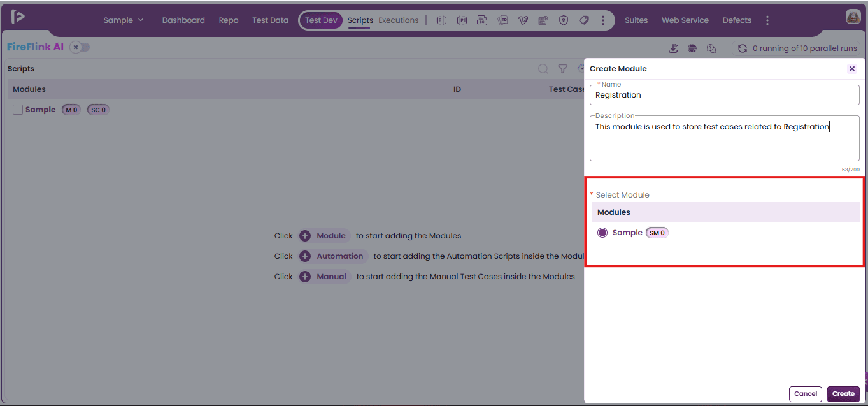
Task: Close the Create Module panel
Action: coord(852,69)
